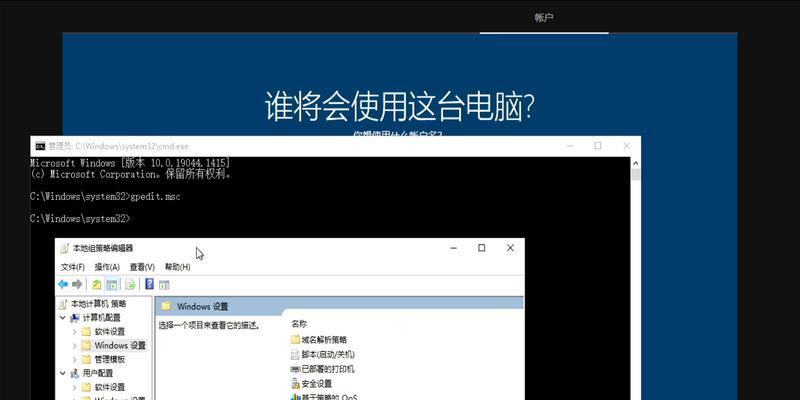This screenshot has height=400, width=800.
Task: Click the Back arrow in the policy editor toolbar
Action: click(x=63, y=284)
